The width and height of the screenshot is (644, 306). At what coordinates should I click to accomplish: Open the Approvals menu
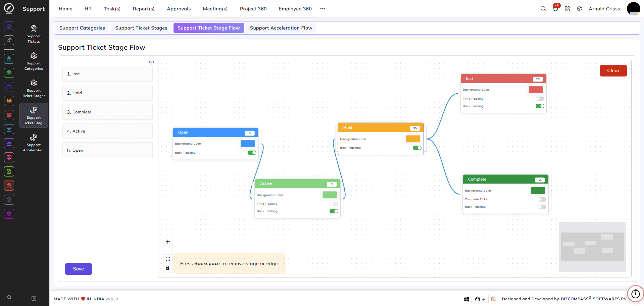[x=179, y=9]
